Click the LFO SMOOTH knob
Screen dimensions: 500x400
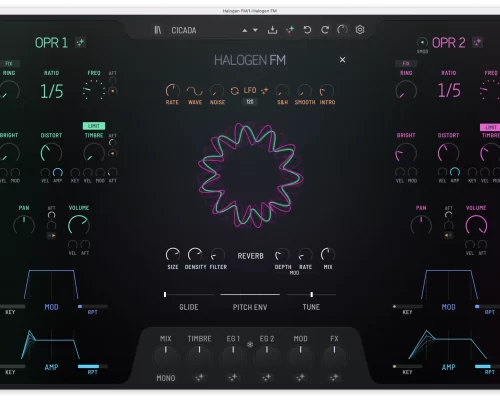coord(305,91)
